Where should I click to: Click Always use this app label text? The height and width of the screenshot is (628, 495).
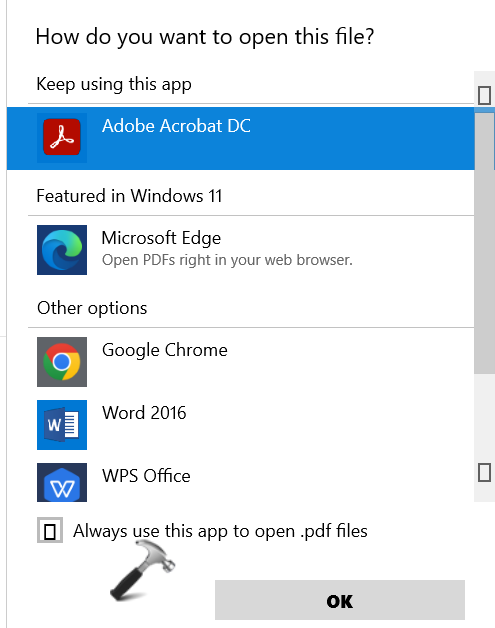[x=220, y=531]
